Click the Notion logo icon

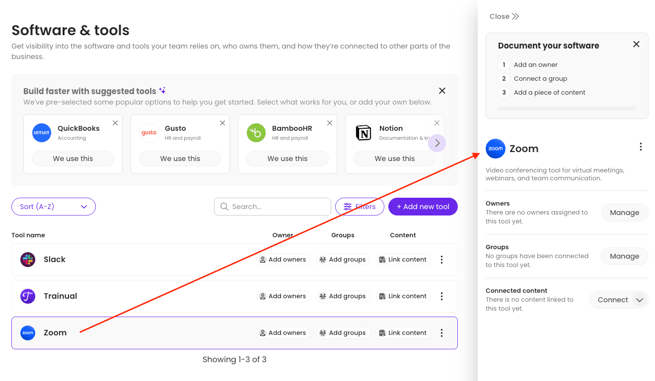pos(363,133)
